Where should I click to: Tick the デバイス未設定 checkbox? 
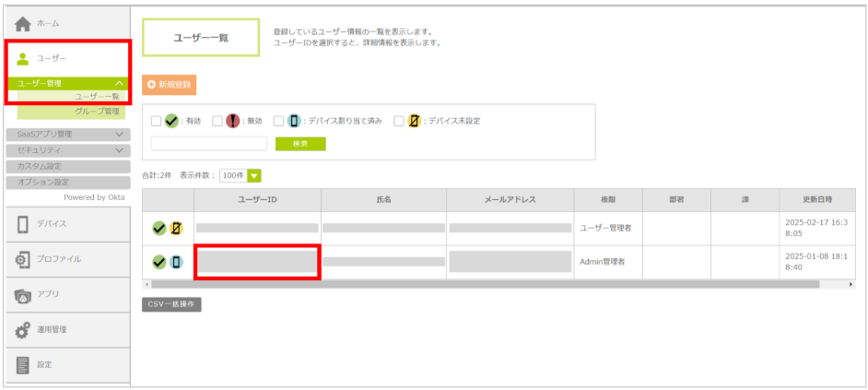(x=399, y=121)
